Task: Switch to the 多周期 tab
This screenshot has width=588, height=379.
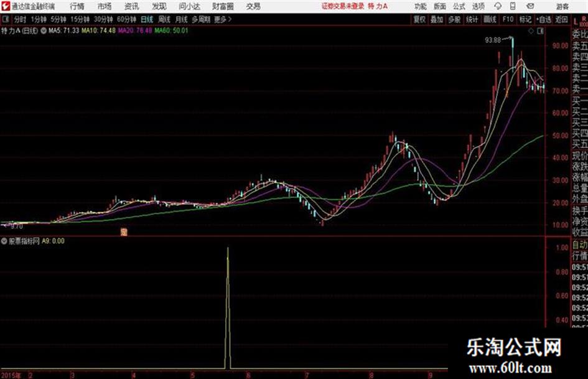Action: click(201, 19)
